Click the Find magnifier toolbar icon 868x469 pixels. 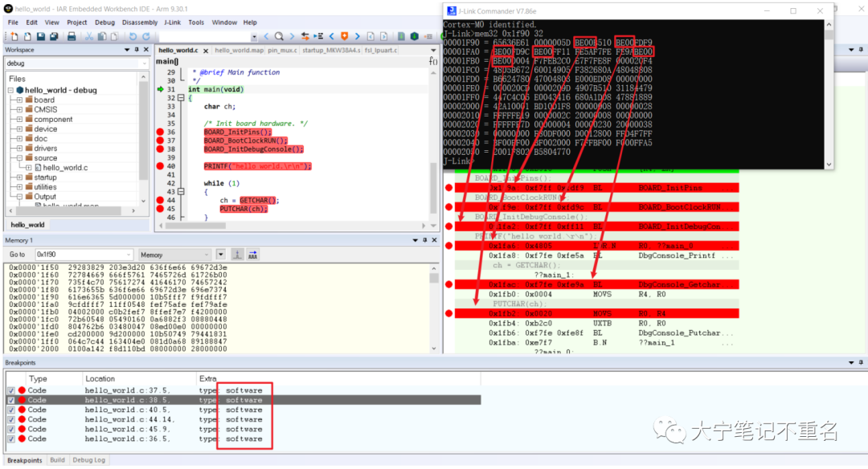tap(279, 36)
